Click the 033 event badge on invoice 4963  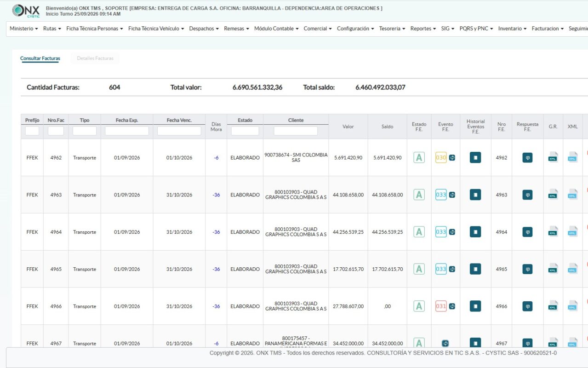(x=441, y=195)
